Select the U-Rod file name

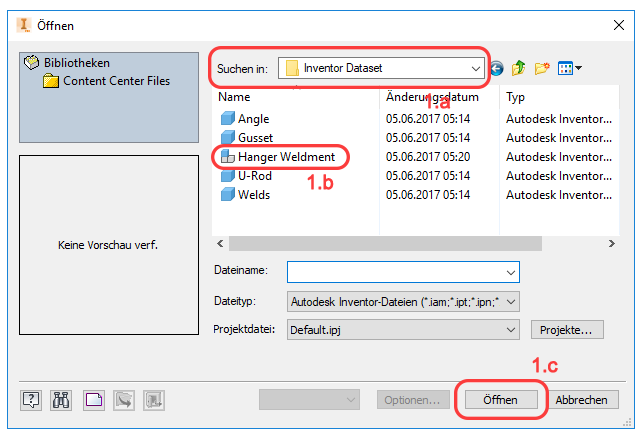255,176
